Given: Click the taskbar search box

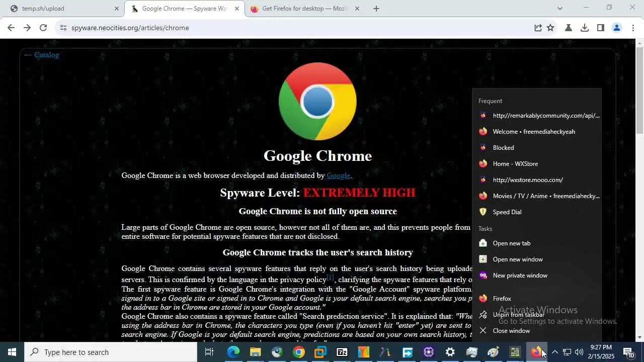Looking at the screenshot, I should click(111, 352).
